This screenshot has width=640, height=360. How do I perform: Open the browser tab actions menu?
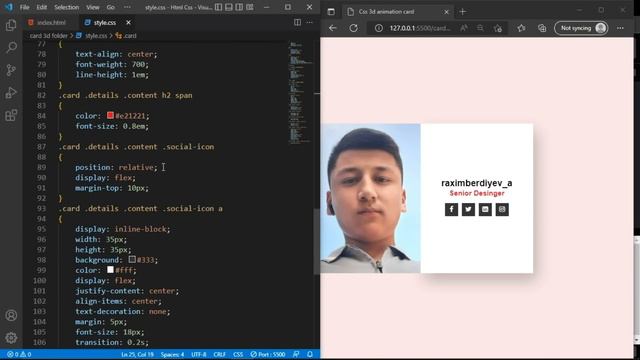(x=331, y=12)
